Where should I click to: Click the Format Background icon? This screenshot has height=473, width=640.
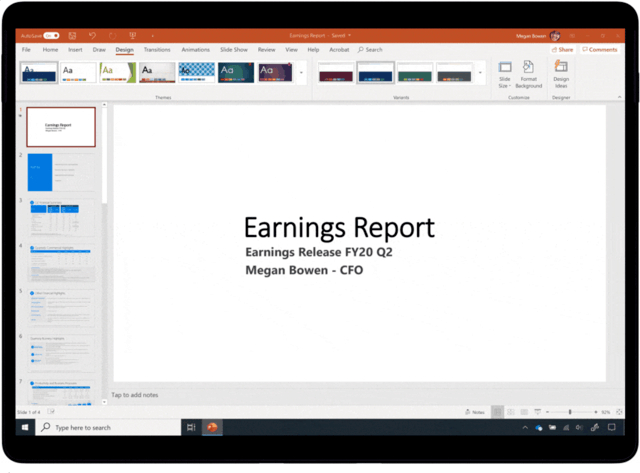click(x=528, y=73)
